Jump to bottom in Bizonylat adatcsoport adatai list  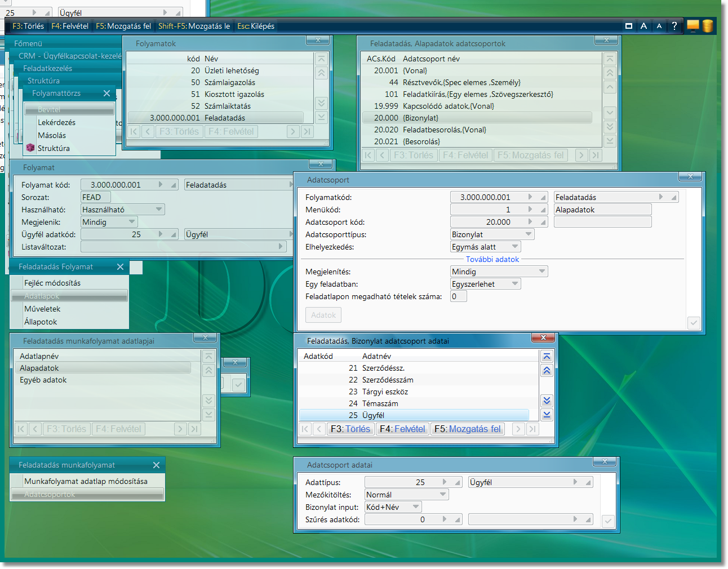click(x=547, y=415)
